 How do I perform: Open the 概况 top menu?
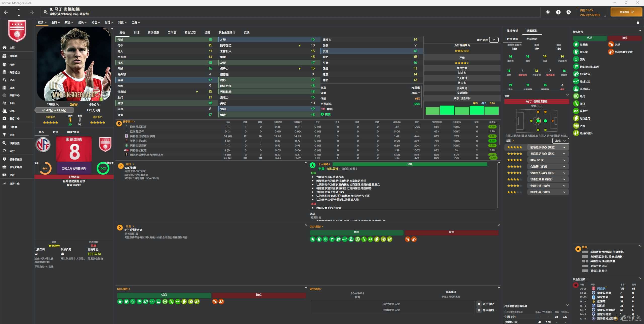tap(42, 23)
